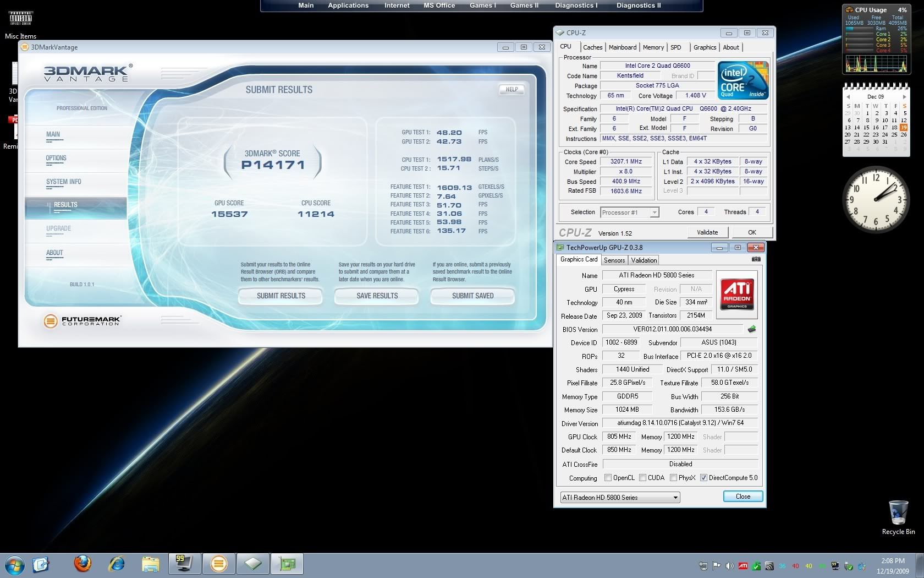This screenshot has height=578, width=924.
Task: Switch to the Caches tab in CPU-Z
Action: click(592, 47)
